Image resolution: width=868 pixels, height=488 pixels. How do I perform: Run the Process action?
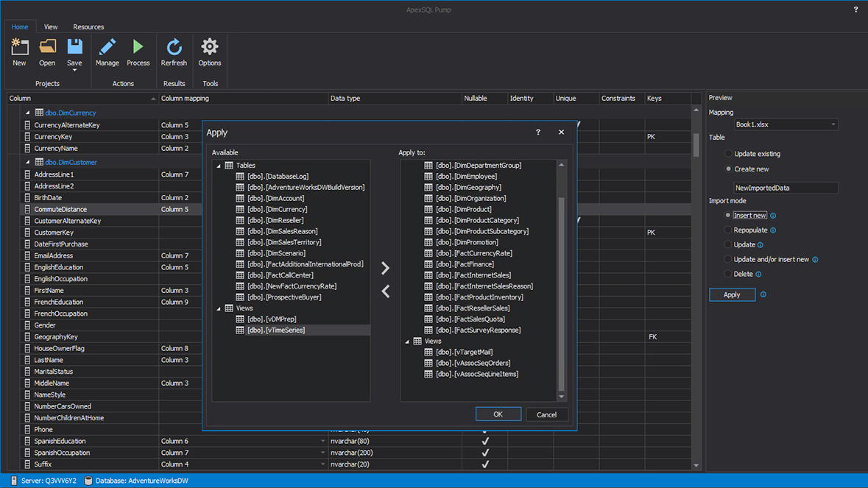(138, 52)
